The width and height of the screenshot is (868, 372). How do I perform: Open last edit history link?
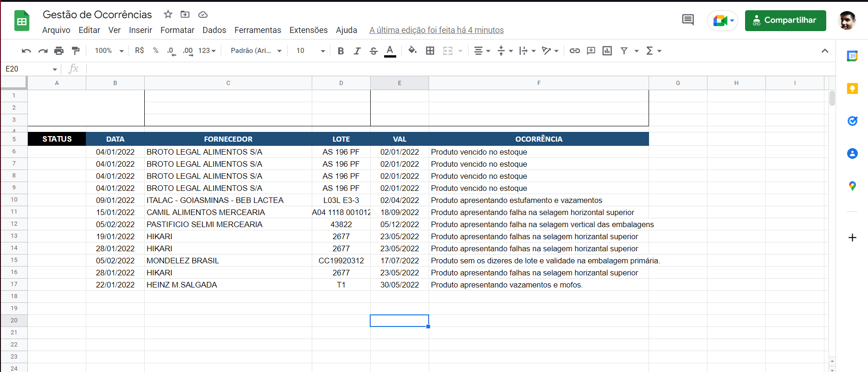(x=437, y=30)
